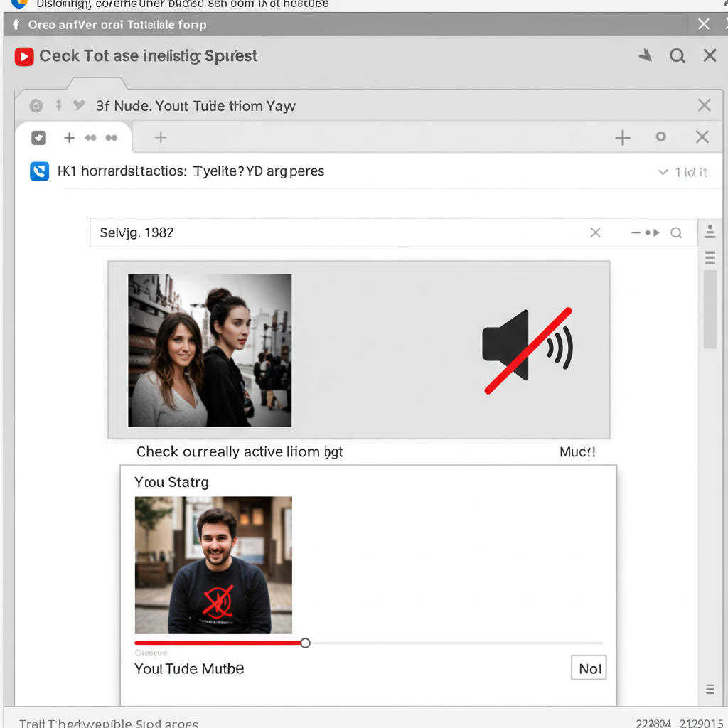Click the vertical scrollbar thumb
Viewport: 728px width, 728px height.
(x=710, y=309)
